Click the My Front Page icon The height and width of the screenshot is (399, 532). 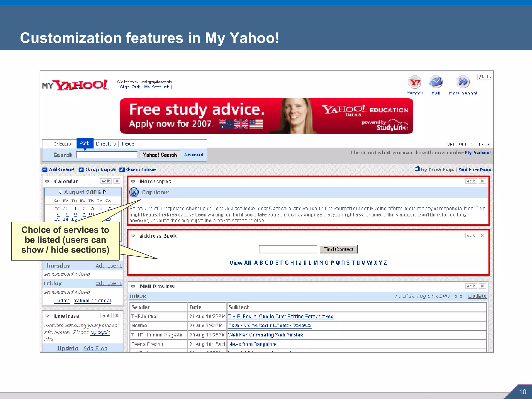click(x=417, y=169)
